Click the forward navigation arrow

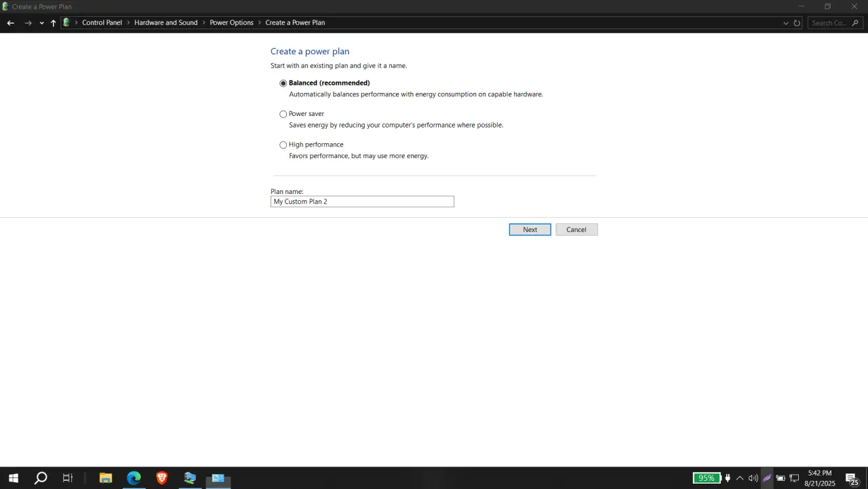pos(28,23)
